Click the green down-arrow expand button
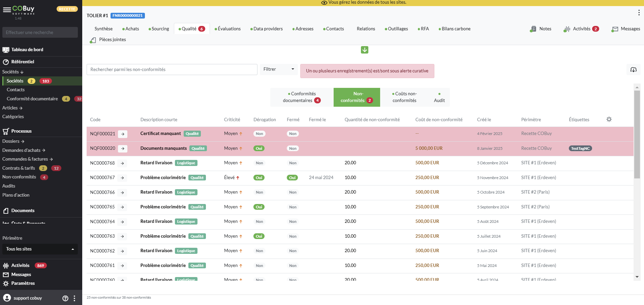The image size is (644, 305). coord(365,50)
